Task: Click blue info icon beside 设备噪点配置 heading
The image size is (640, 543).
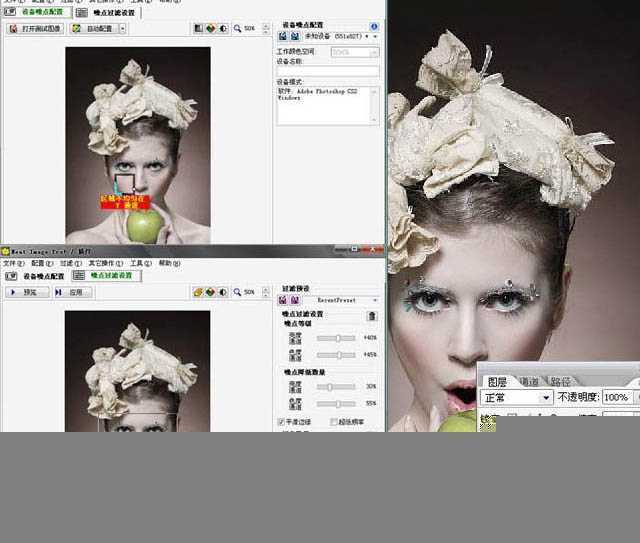Action: (373, 27)
